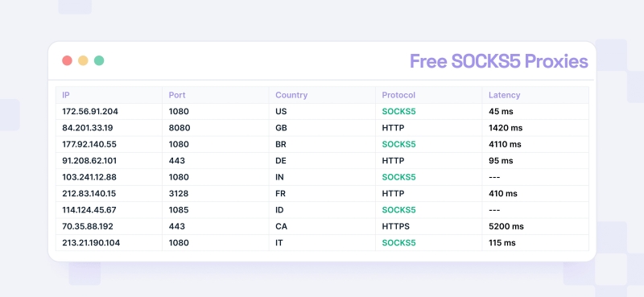Click SOCKS5 in the ID row
Screen dimensions: 644x297
(x=398, y=210)
